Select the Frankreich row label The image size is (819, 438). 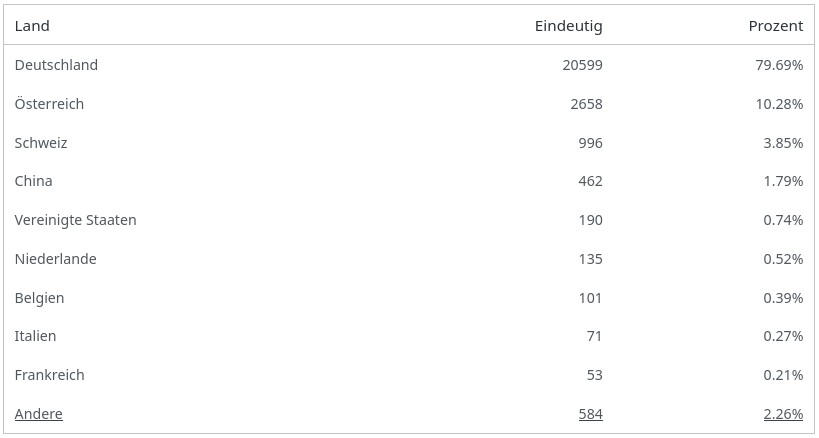(50, 375)
